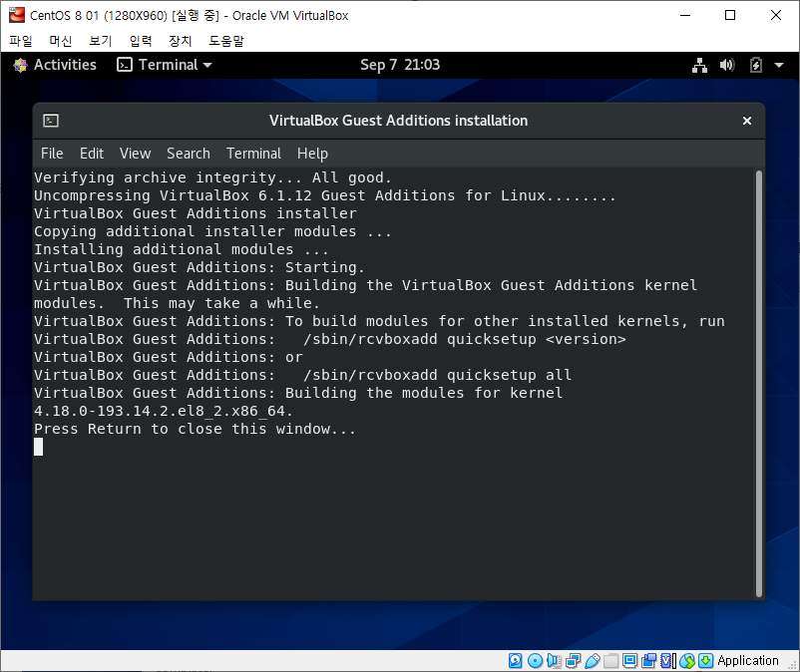
Task: Click the optical disc drive indicator
Action: (536, 661)
